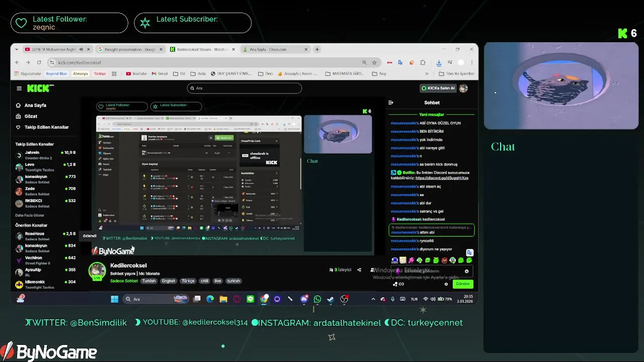Open Chrome tab search dropdown arrow
Screen dimensions: 644x362
pyautogui.click(x=17, y=49)
